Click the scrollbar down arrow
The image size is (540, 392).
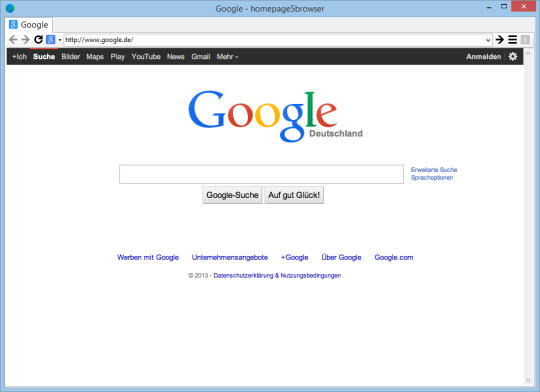(x=528, y=381)
